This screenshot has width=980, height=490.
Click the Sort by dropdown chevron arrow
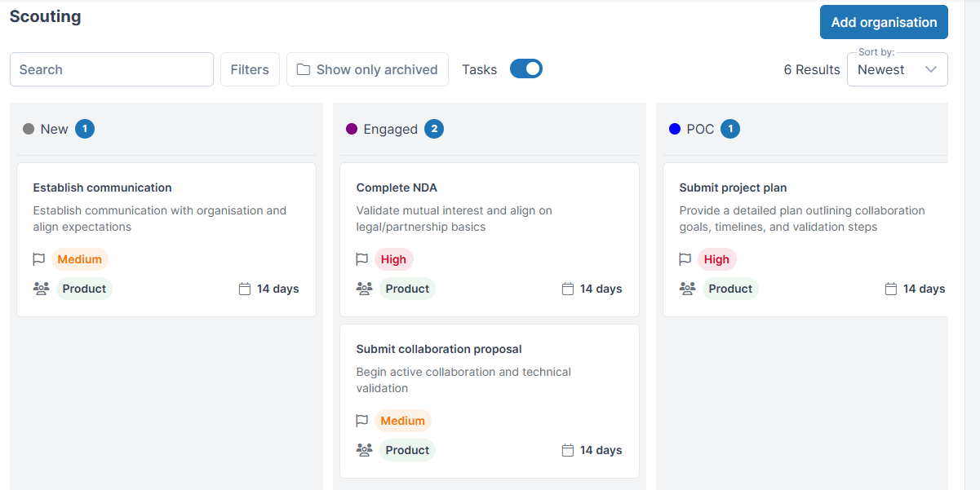coord(931,70)
